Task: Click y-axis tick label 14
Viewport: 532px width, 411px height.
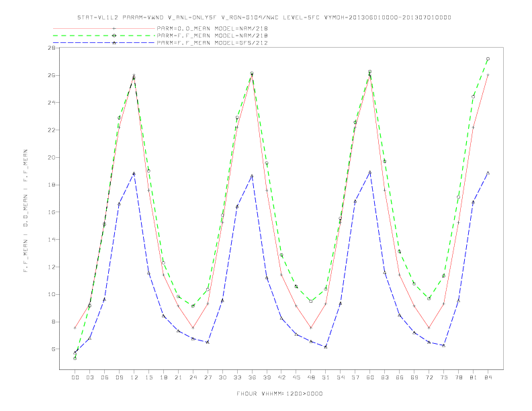Action: (52, 239)
